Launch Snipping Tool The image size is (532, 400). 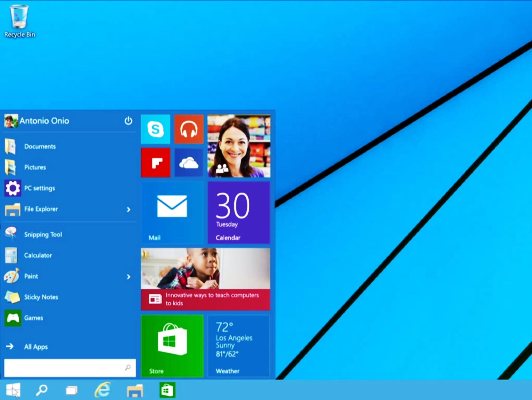70,234
